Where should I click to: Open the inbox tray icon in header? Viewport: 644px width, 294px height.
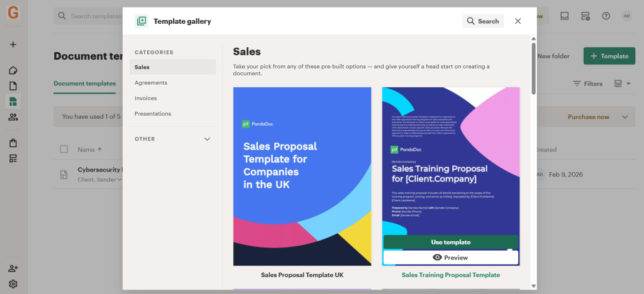tap(565, 16)
